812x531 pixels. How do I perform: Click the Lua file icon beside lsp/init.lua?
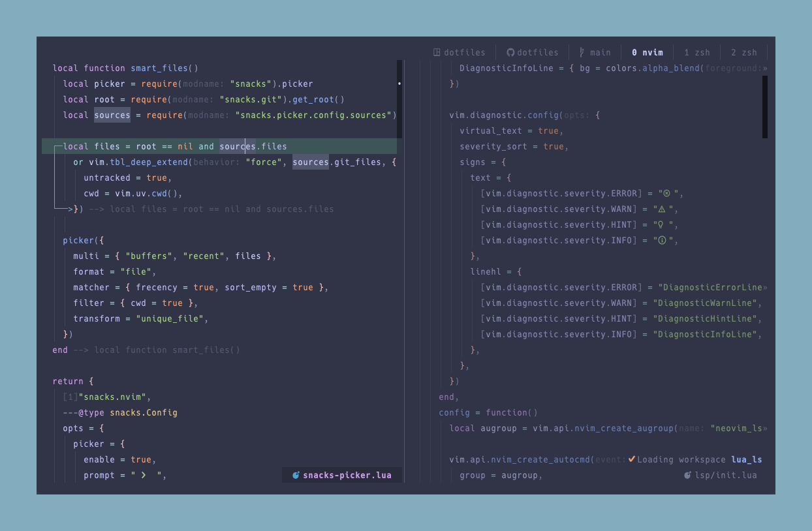tap(687, 475)
